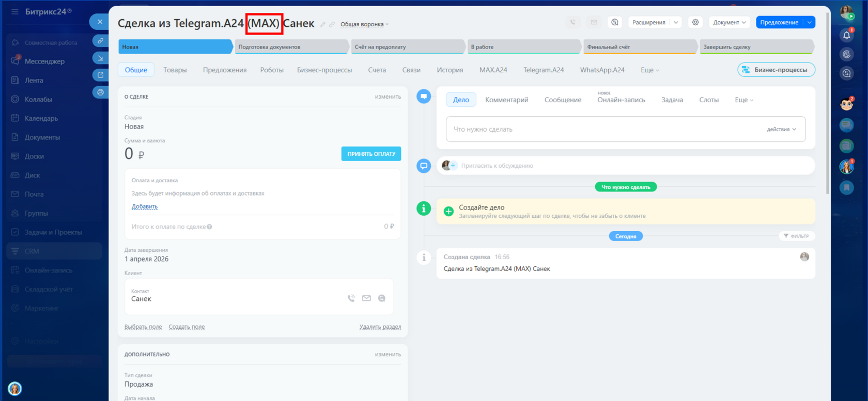Set deal stage to Подготовка документов
The height and width of the screenshot is (401, 868).
[x=291, y=47]
